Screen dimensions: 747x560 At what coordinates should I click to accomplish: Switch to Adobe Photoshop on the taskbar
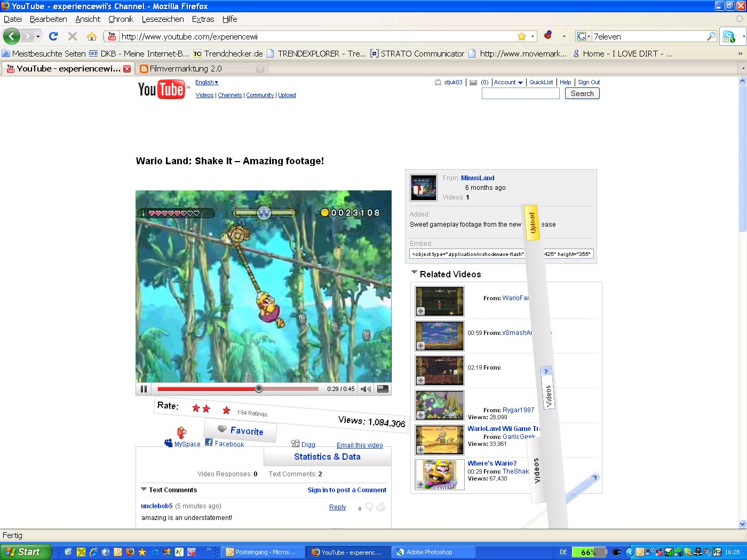tap(433, 552)
